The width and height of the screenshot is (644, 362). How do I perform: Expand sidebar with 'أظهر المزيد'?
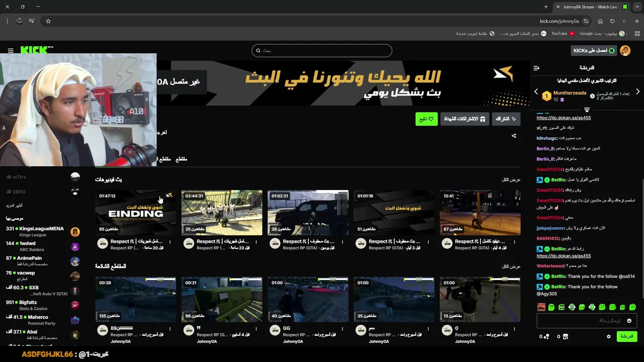tap(14, 206)
